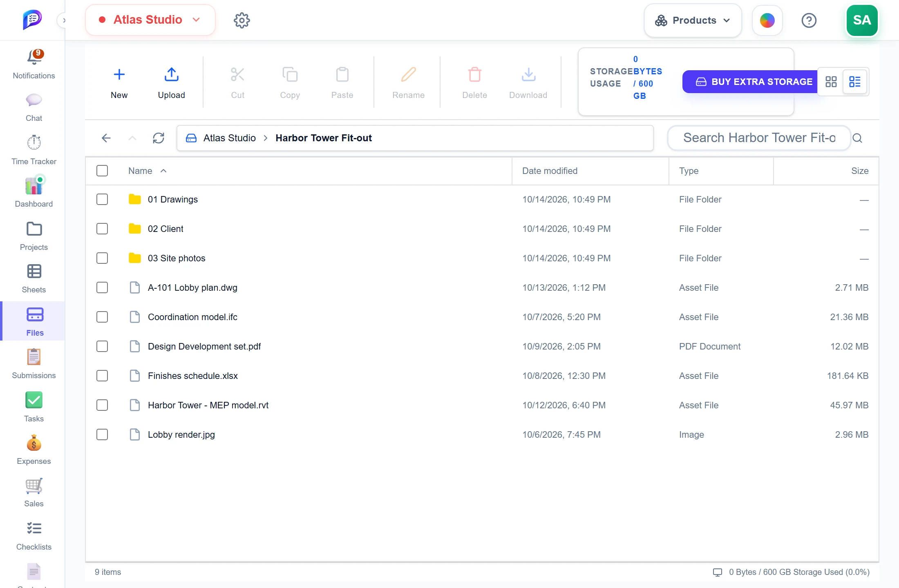Viewport: 899px width, 588px height.
Task: Click the New button
Action: point(119,83)
